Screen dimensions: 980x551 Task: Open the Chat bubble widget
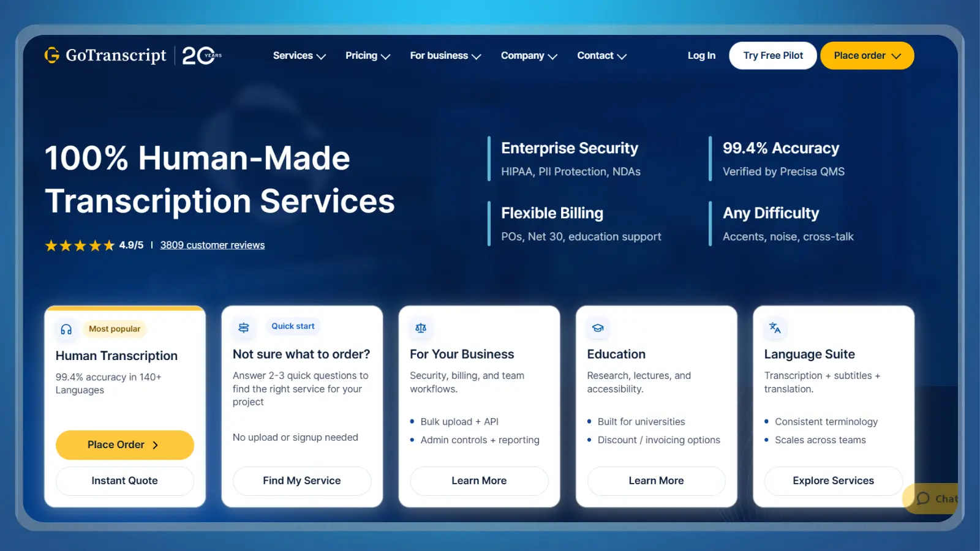(x=931, y=498)
